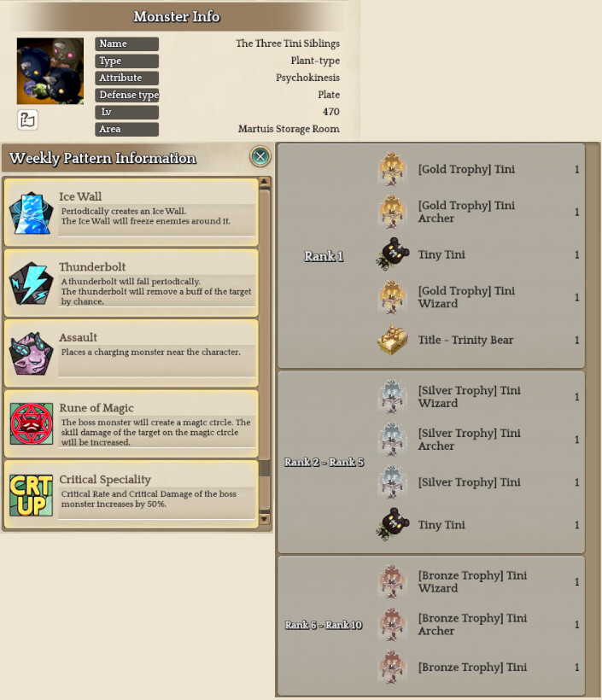Click the [Bronze Trophy] Tini Archer icon
Screen dimensions: 602x700
pyautogui.click(x=392, y=624)
